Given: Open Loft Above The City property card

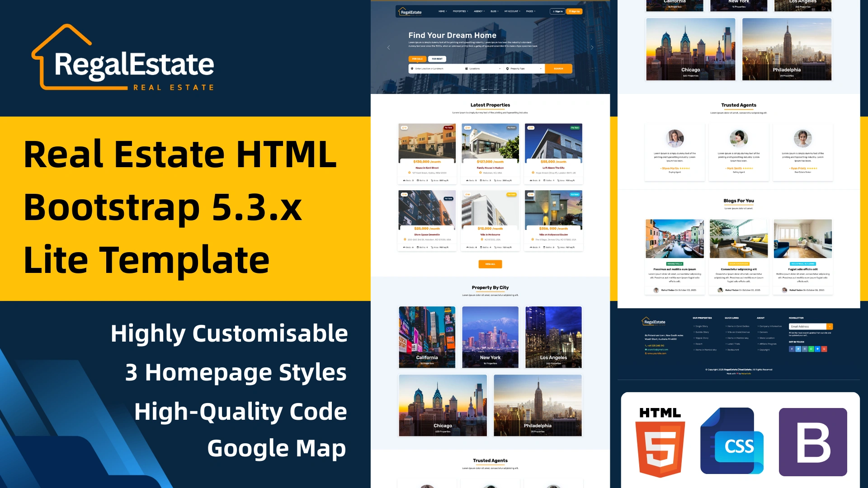Looking at the screenshot, I should coord(553,154).
